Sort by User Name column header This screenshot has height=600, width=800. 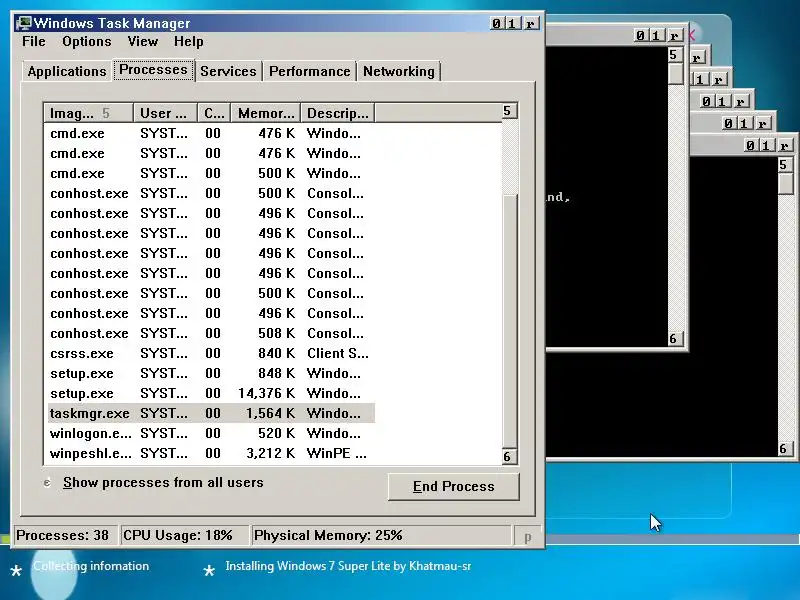click(165, 113)
